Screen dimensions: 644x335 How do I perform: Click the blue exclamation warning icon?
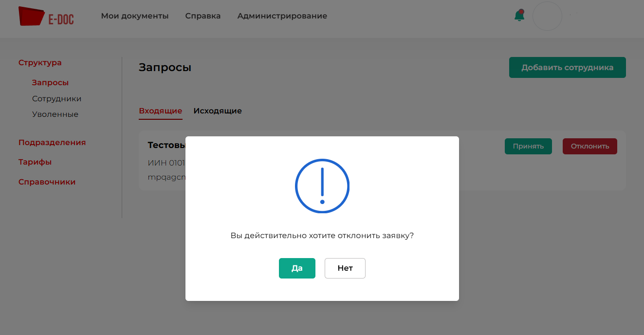click(x=322, y=186)
